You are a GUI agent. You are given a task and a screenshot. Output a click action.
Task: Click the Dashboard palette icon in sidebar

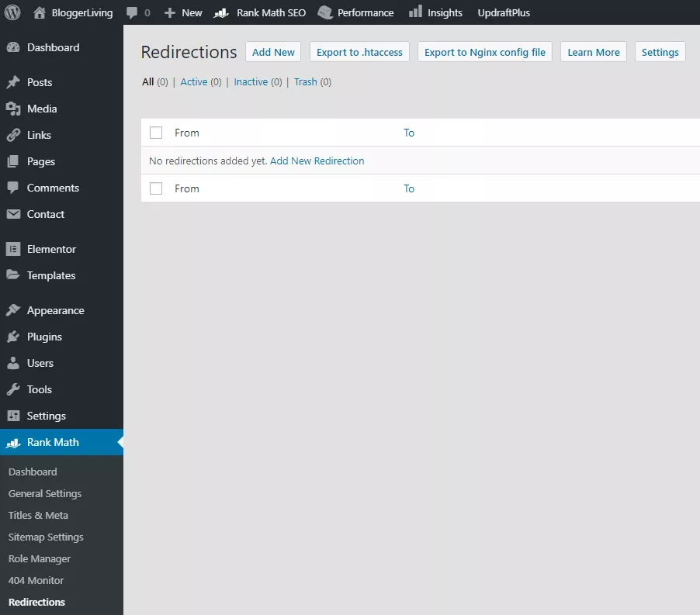point(13,47)
